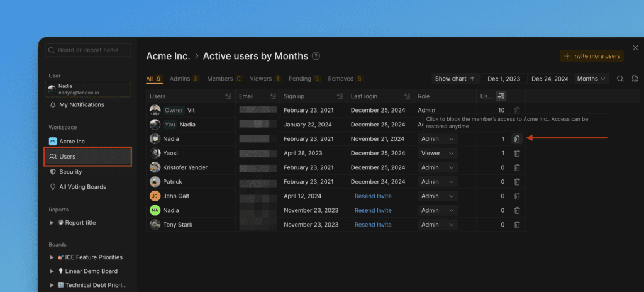Expand the ICE Feature Priorities board
Viewport: 644px width, 292px height.
[x=52, y=257]
